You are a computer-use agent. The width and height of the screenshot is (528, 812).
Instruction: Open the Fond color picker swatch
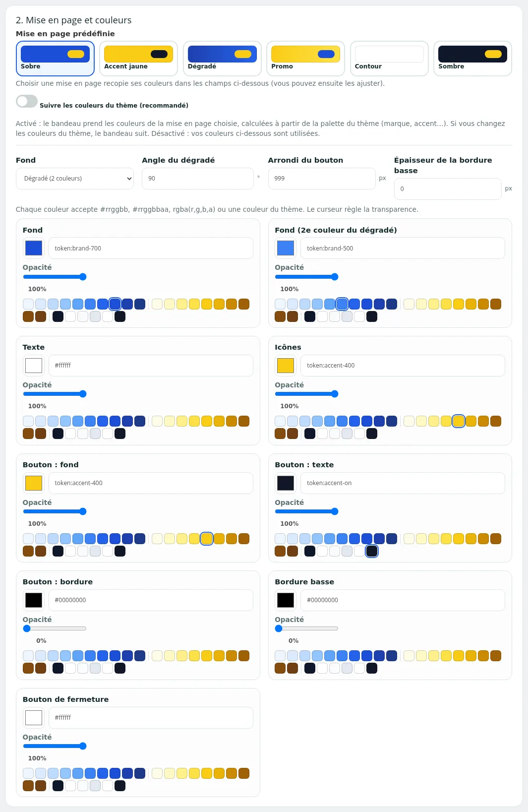tap(34, 248)
